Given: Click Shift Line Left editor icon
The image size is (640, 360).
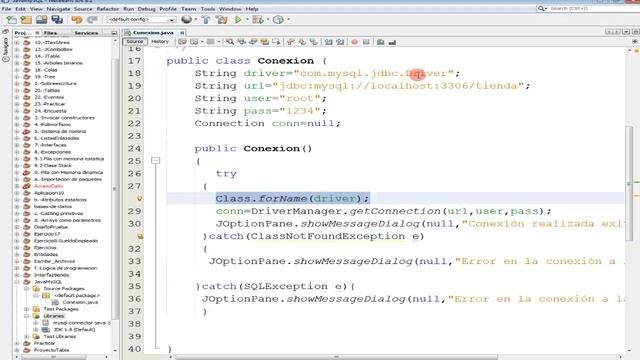Looking at the screenshot, I should (329, 42).
